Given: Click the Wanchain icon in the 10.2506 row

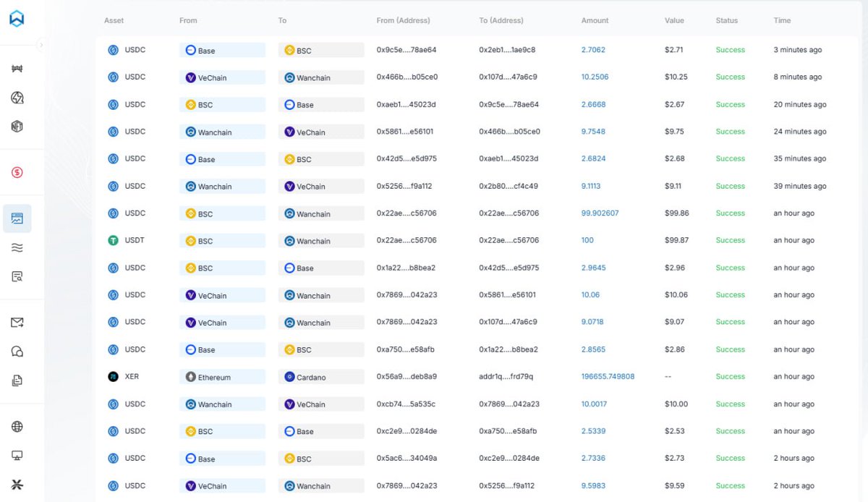Looking at the screenshot, I should coord(289,77).
